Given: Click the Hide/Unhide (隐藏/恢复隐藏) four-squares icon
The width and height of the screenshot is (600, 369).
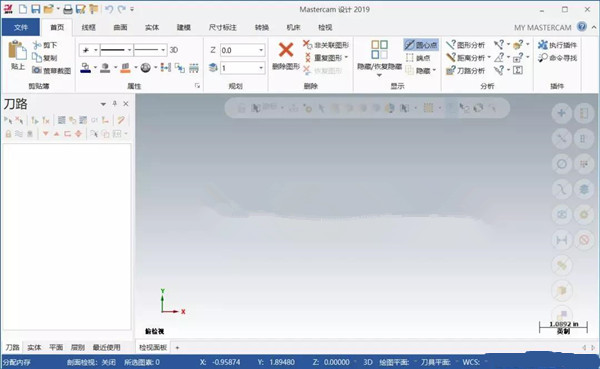Looking at the screenshot, I should [x=379, y=50].
